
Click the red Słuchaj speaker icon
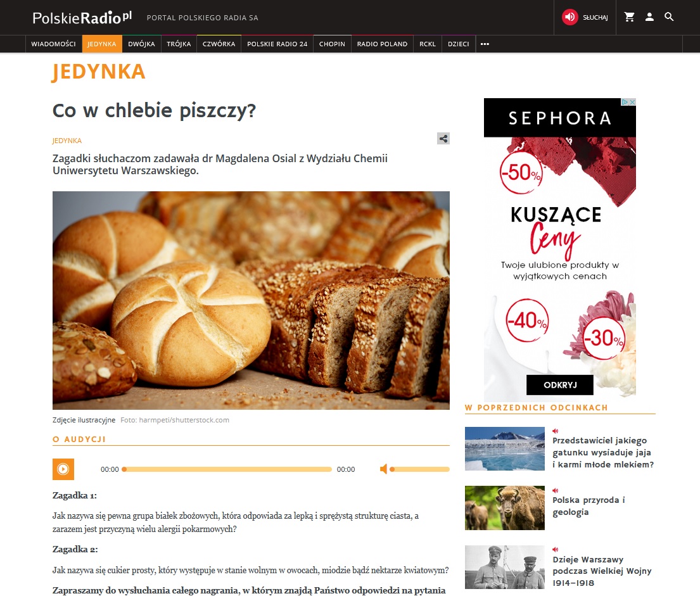pyautogui.click(x=570, y=17)
